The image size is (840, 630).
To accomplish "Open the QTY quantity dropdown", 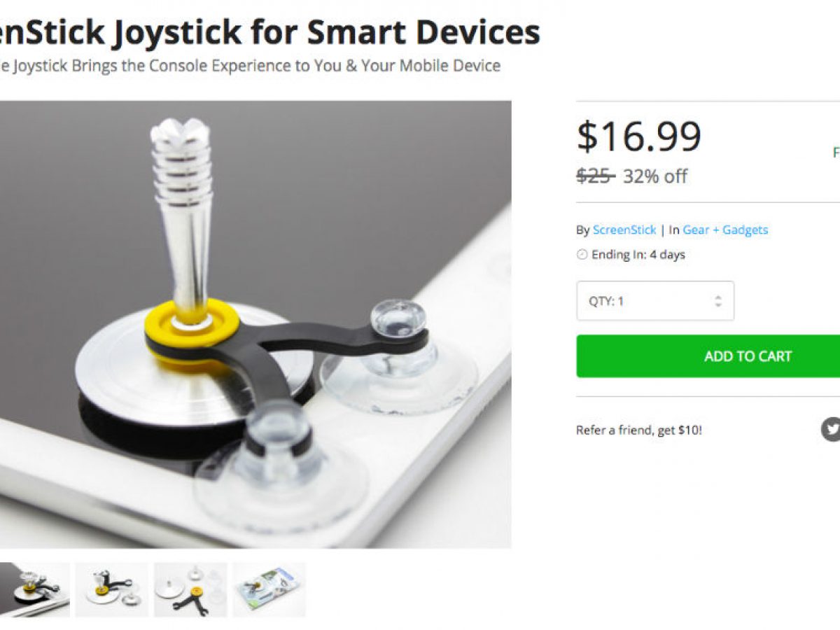I will 655,301.
